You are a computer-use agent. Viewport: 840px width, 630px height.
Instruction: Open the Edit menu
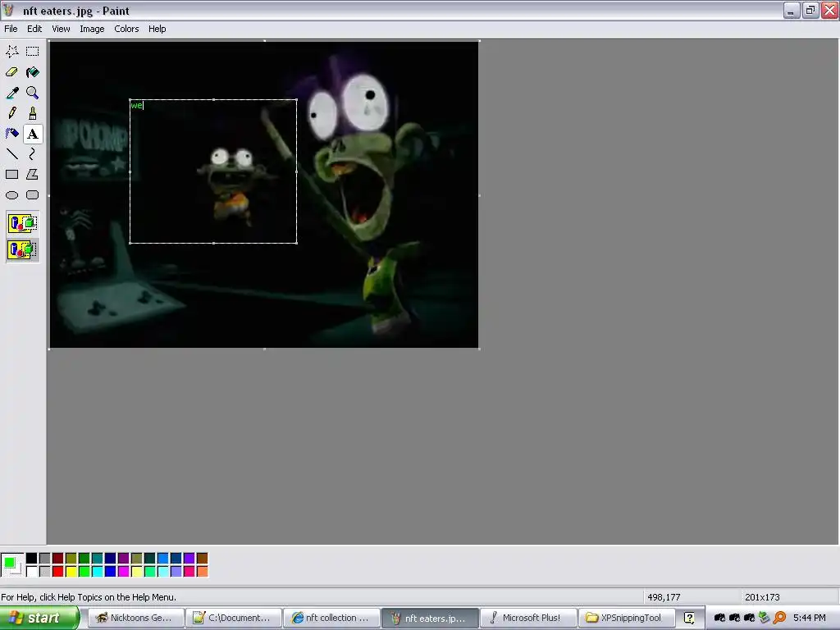coord(34,29)
